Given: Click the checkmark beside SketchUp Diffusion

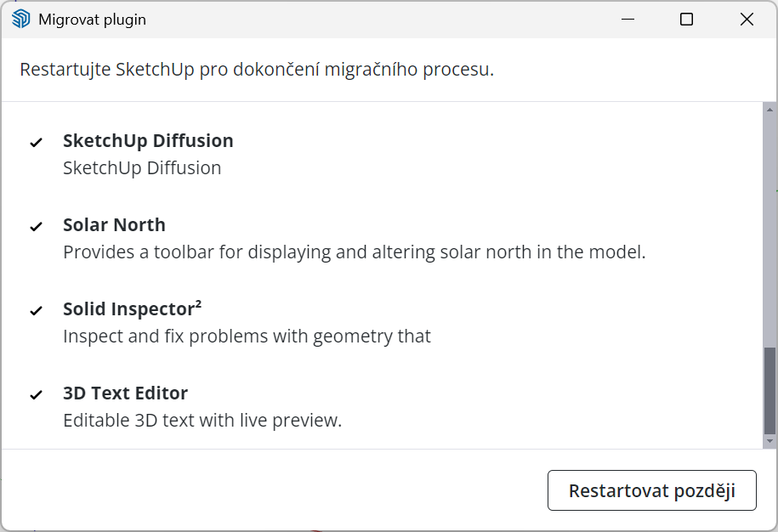Looking at the screenshot, I should pos(36,142).
